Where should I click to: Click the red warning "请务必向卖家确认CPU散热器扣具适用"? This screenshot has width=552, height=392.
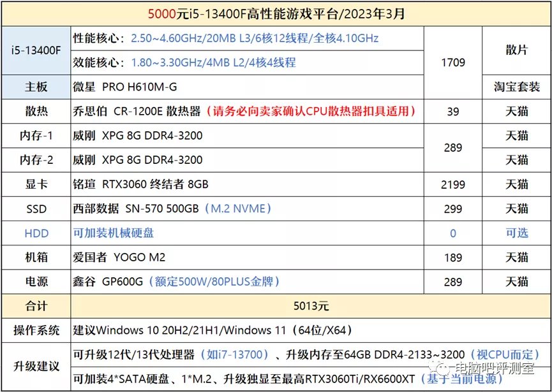point(311,111)
